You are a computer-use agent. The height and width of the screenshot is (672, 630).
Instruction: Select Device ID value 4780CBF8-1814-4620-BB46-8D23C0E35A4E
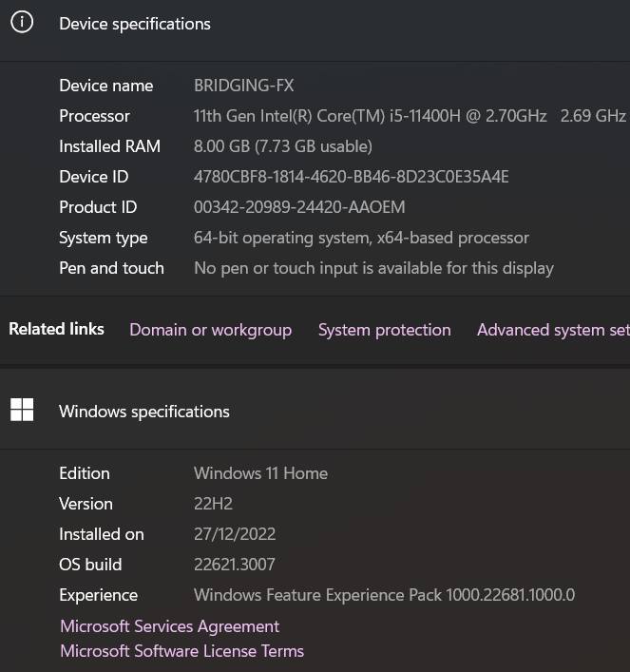pos(352,177)
